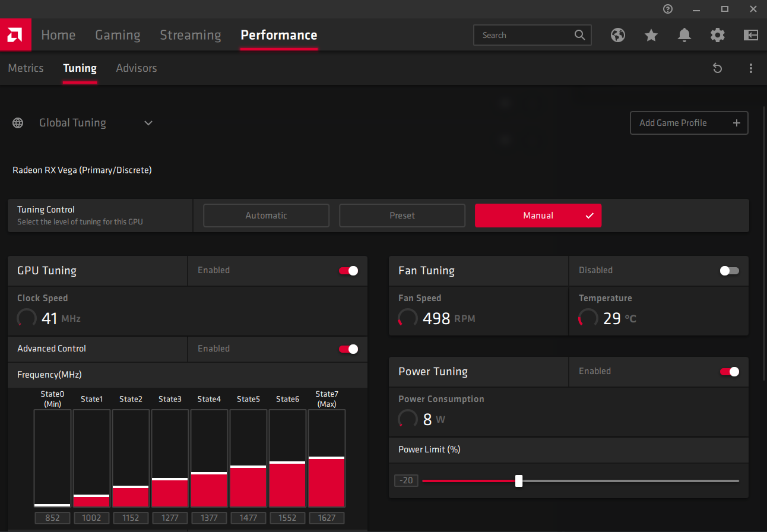
Task: Select Preset tuning control
Action: pos(402,216)
